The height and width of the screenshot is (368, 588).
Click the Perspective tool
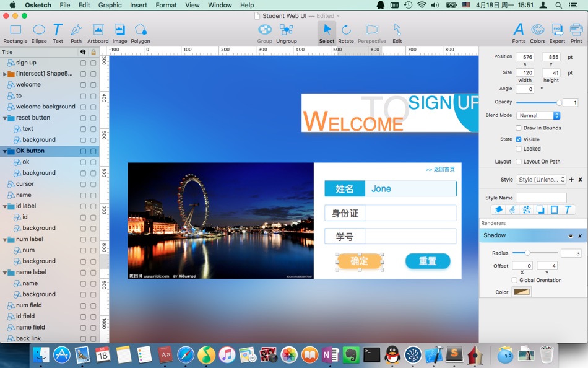[x=371, y=33]
